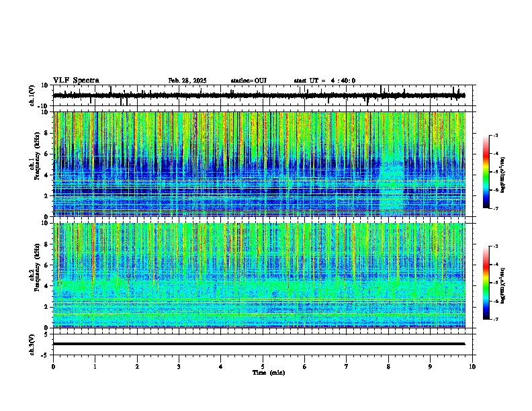
Task: Click the ch.1 voltage waveform trace panel
Action: (264, 95)
